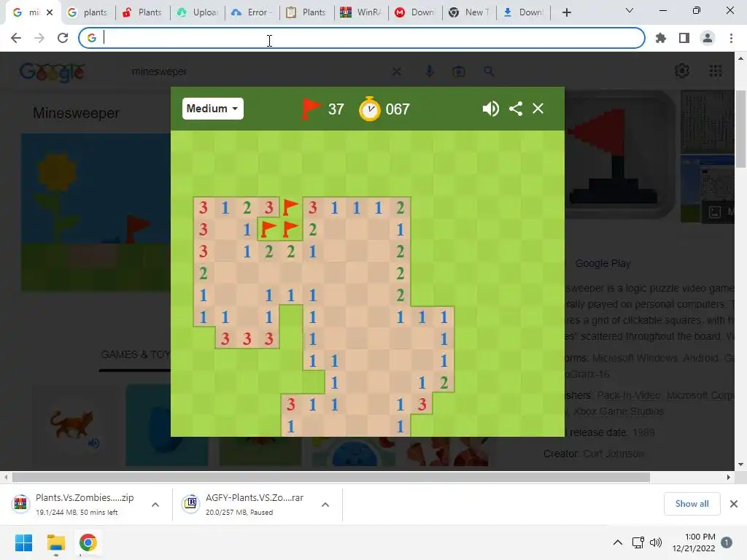747x560 pixels.
Task: Go forward in browser history
Action: click(x=39, y=38)
